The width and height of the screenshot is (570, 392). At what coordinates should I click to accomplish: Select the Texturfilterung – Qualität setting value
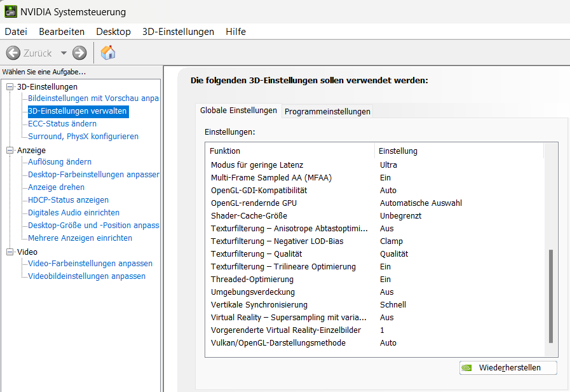coord(394,254)
